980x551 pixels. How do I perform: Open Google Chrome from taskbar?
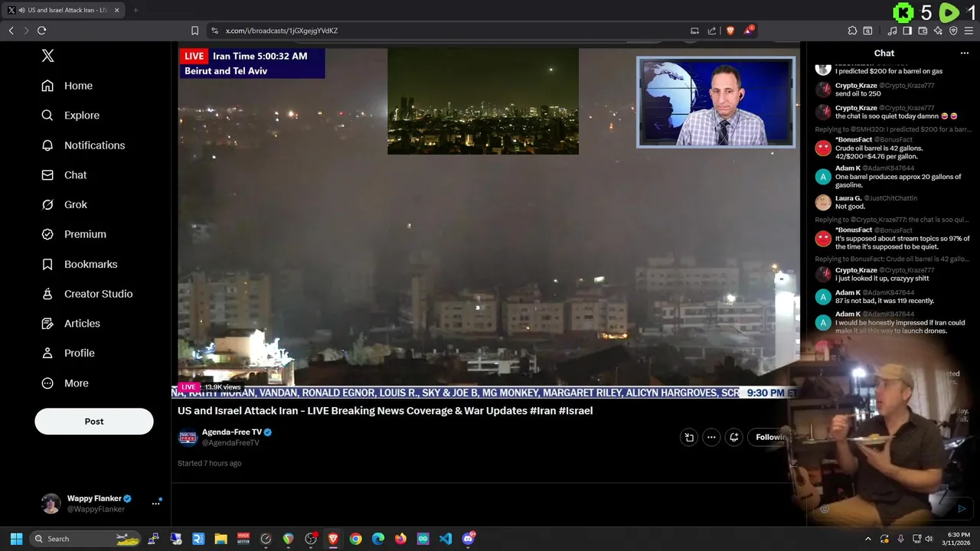coord(355,539)
